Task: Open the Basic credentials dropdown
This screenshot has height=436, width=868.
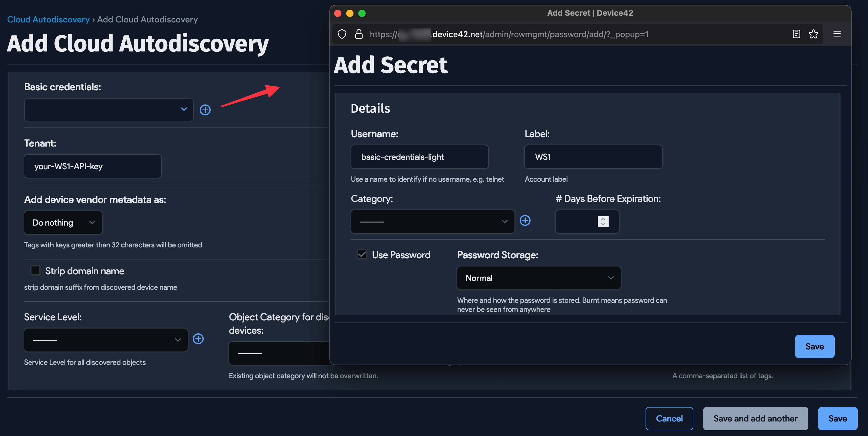Action: click(x=108, y=110)
